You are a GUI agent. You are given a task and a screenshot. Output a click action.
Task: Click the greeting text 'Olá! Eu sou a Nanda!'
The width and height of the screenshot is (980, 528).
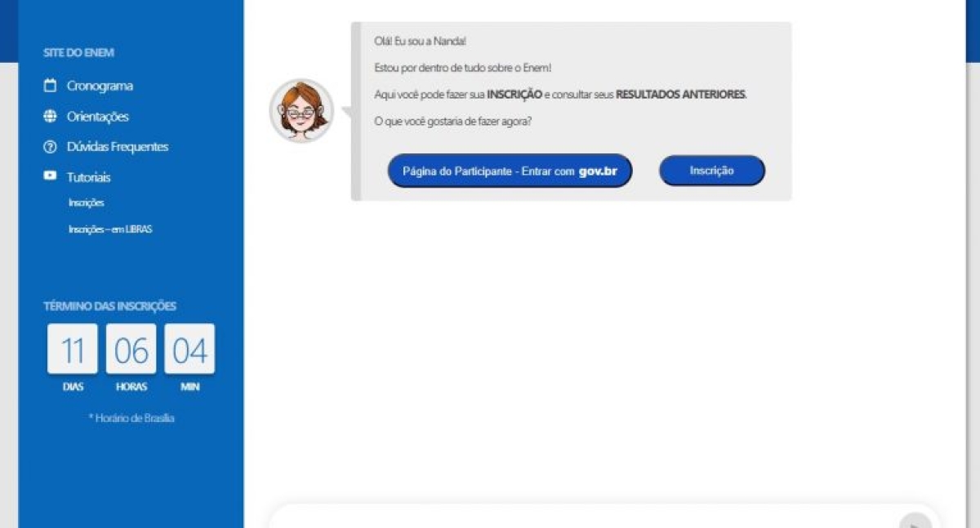[420, 42]
